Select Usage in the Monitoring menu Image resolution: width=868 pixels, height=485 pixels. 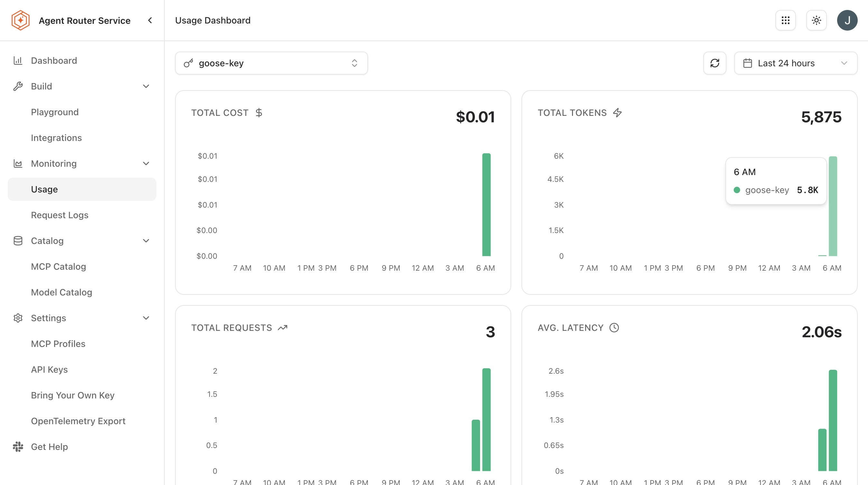(x=82, y=189)
